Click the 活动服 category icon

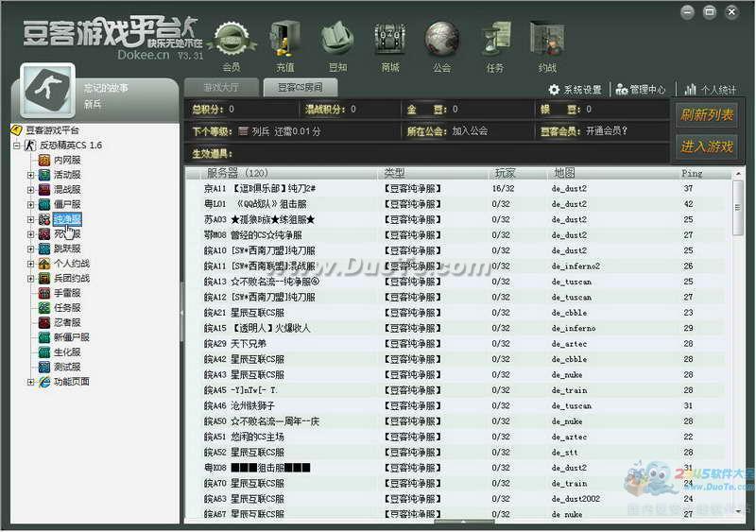[44, 175]
